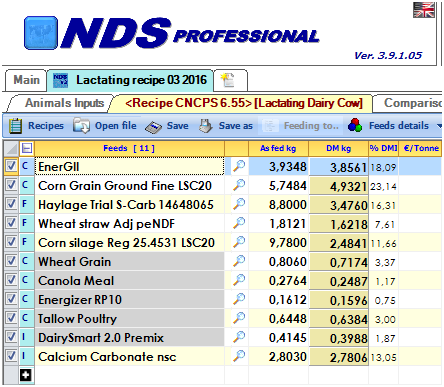Expand the Feeds details dropdown arrow
This screenshot has width=444, height=387.
439,126
